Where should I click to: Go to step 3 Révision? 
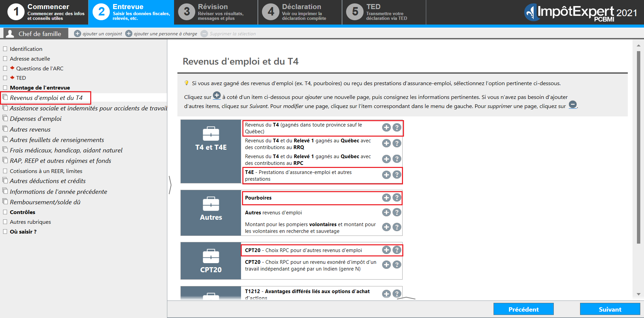(216, 12)
